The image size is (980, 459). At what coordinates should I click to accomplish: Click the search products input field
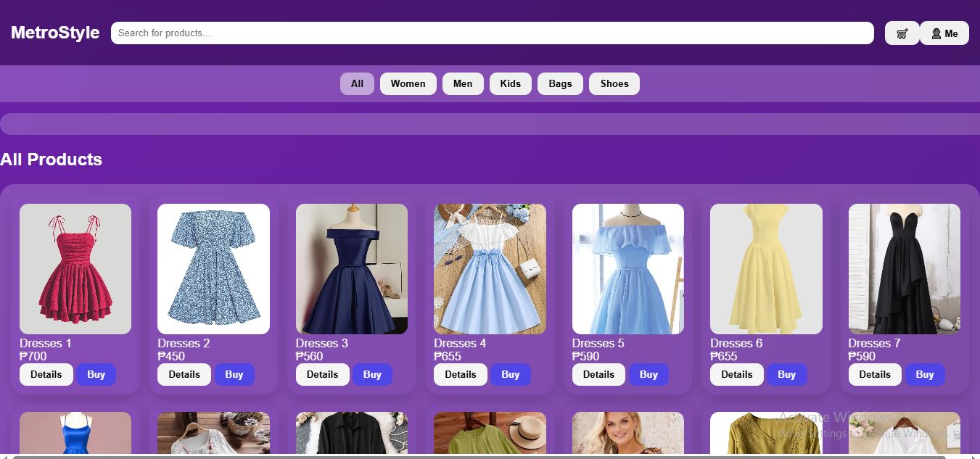click(491, 33)
